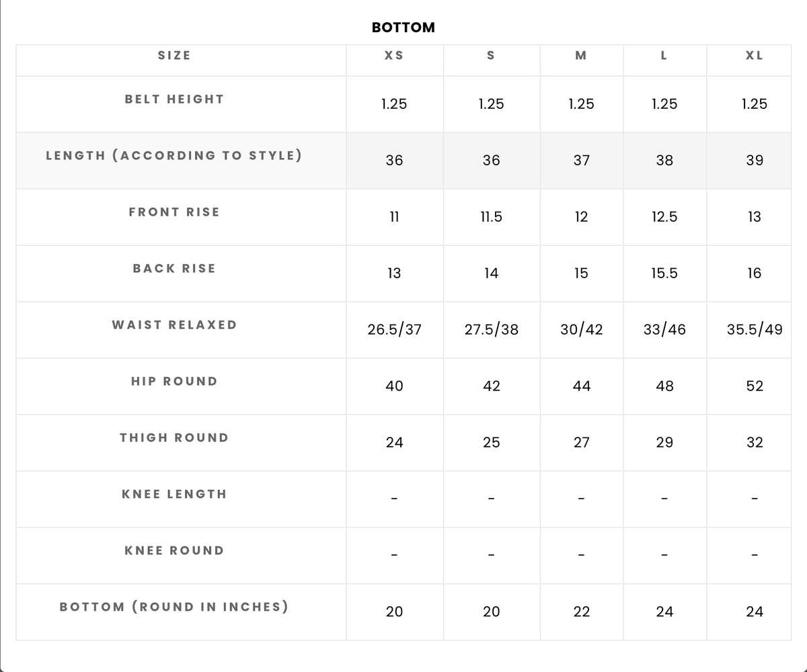Select hip round value 48
The width and height of the screenshot is (807, 672).
click(664, 386)
